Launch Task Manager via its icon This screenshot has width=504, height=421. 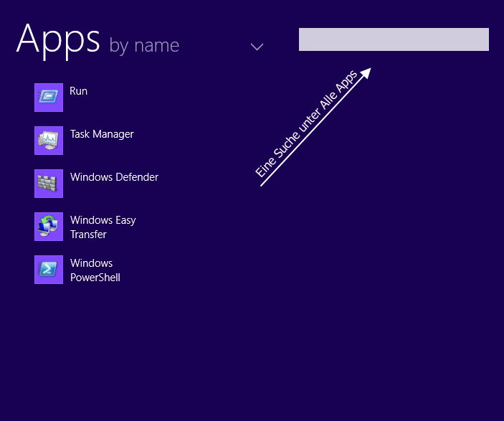49,141
